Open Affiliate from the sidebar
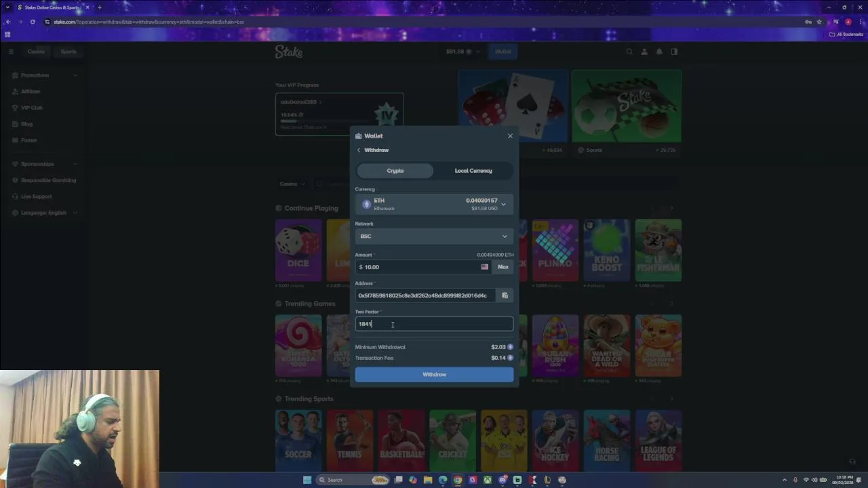Image resolution: width=868 pixels, height=488 pixels. click(x=31, y=91)
